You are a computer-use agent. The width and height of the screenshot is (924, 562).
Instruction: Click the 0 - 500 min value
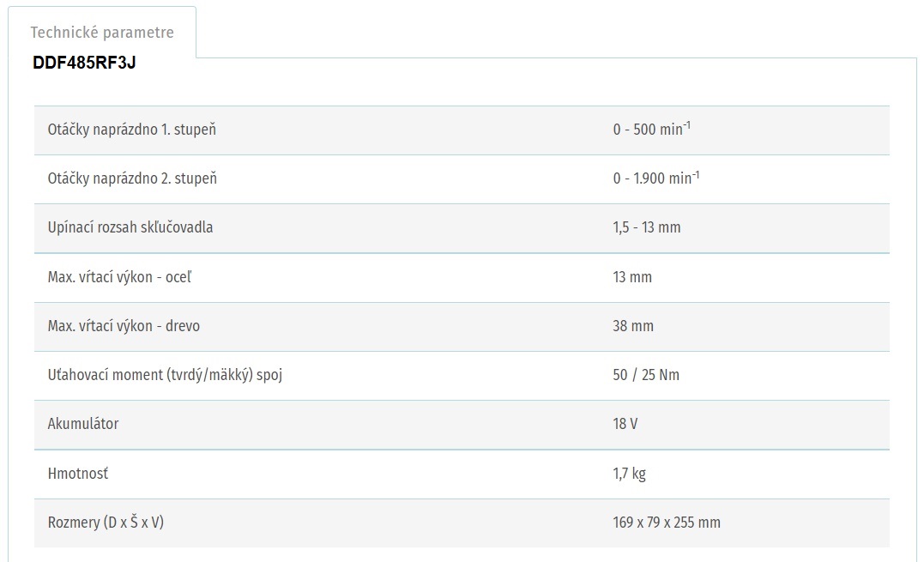(x=651, y=130)
